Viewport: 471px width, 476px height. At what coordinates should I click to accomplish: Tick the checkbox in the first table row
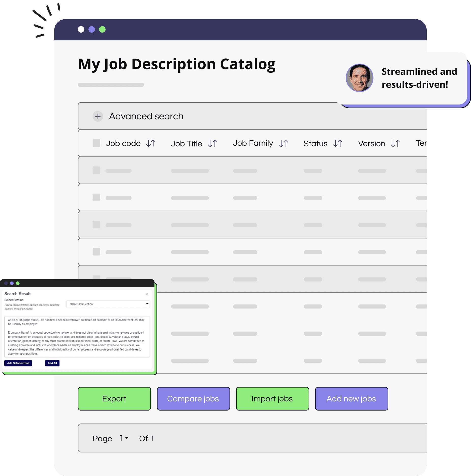[96, 171]
